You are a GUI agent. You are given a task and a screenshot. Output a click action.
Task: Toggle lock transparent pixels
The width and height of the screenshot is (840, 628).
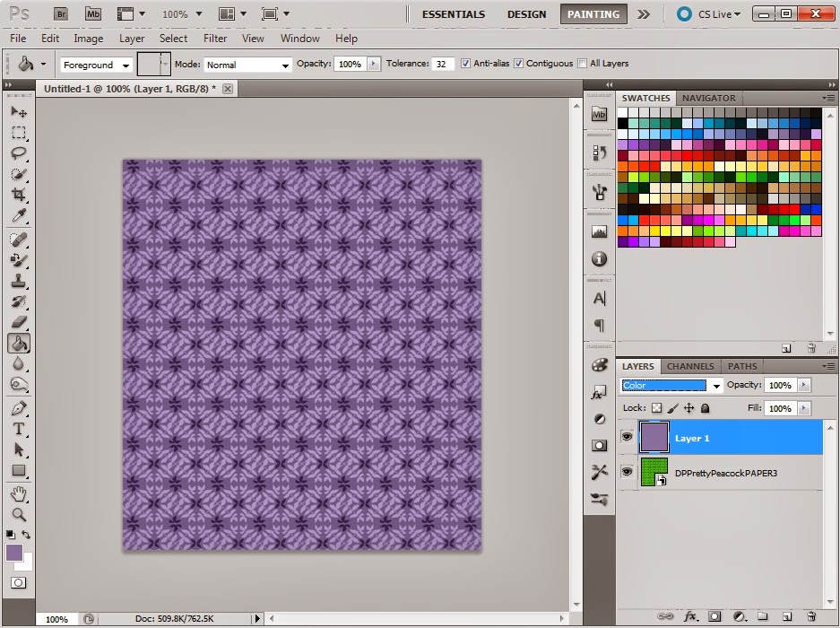[656, 408]
